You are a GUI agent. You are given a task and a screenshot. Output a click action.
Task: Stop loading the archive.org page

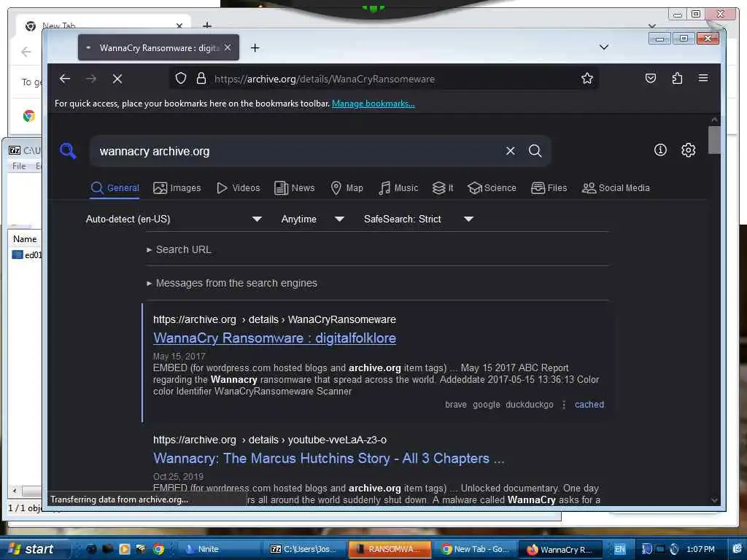117,79
